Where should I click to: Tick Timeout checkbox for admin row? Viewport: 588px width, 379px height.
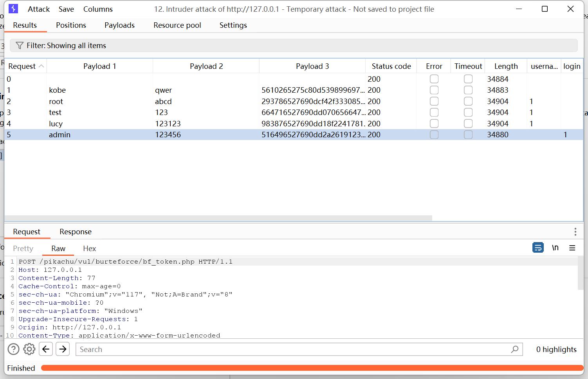[468, 135]
